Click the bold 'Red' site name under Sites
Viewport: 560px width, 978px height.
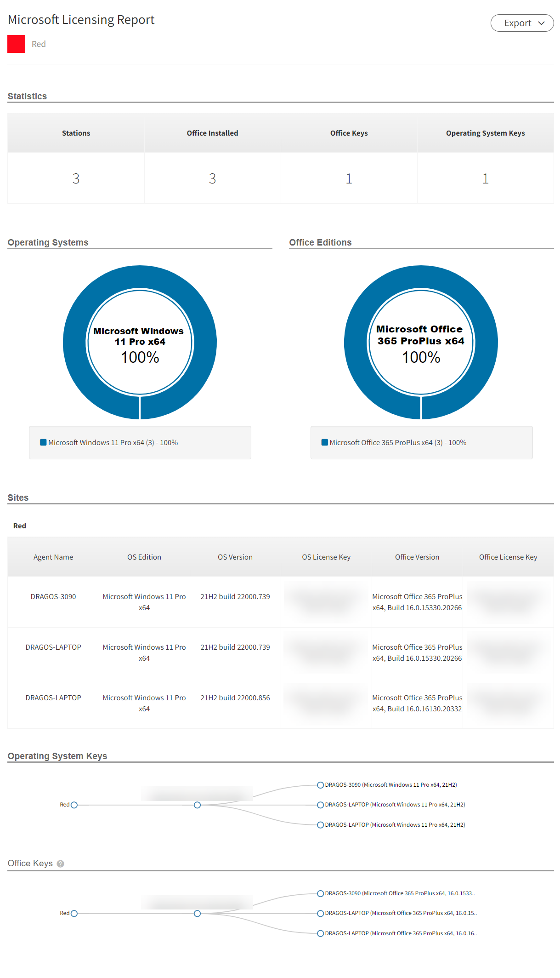pos(20,526)
